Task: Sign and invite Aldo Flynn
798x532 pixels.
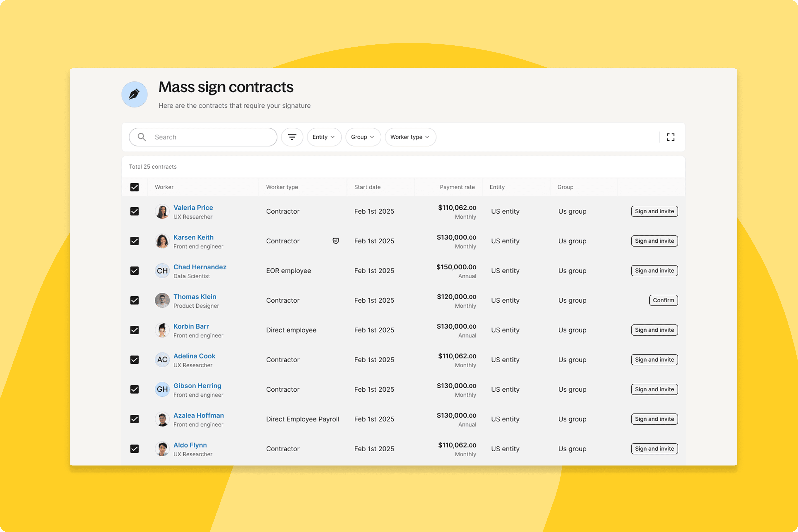Action: point(654,449)
